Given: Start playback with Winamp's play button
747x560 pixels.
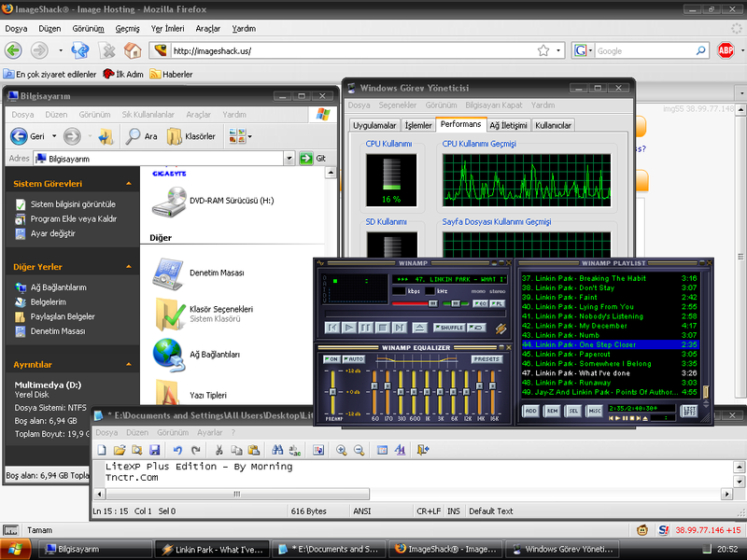Looking at the screenshot, I should [349, 328].
